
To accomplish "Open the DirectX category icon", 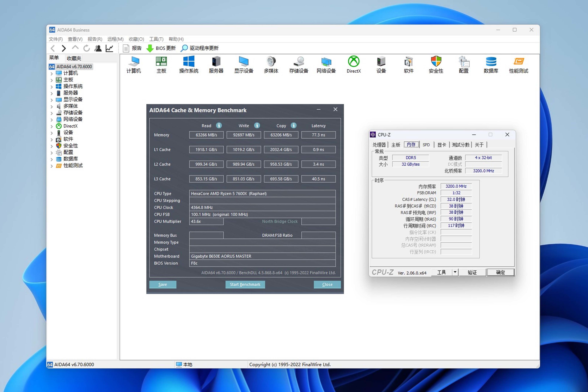I will coord(353,62).
